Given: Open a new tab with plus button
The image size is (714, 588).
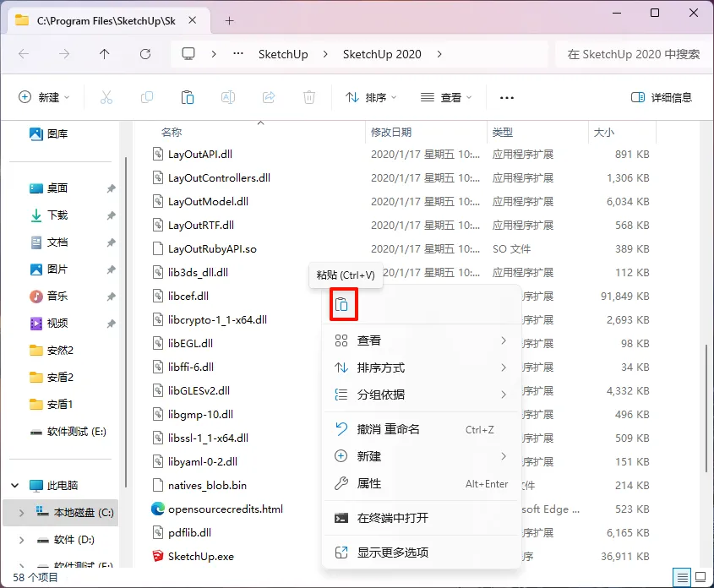Looking at the screenshot, I should click(x=230, y=20).
